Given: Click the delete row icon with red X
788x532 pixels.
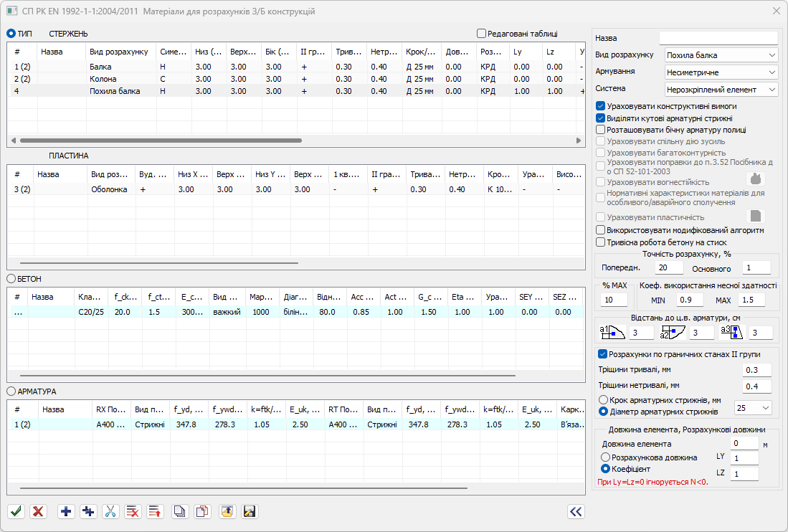Looking at the screenshot, I should point(133,511).
